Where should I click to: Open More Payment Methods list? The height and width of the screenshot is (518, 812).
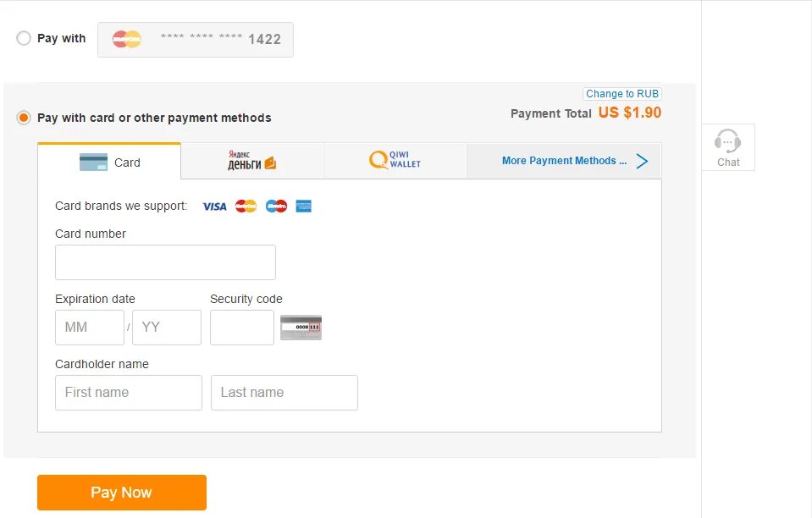tap(564, 161)
